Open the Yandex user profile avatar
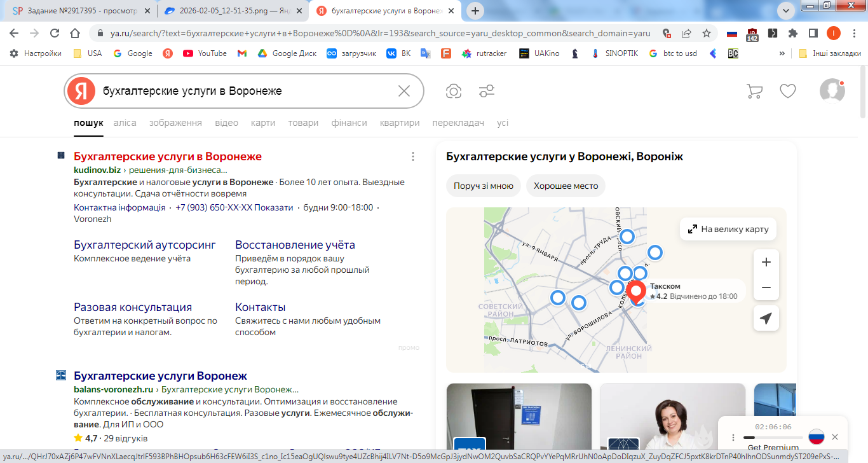This screenshot has height=463, width=868. 832,91
